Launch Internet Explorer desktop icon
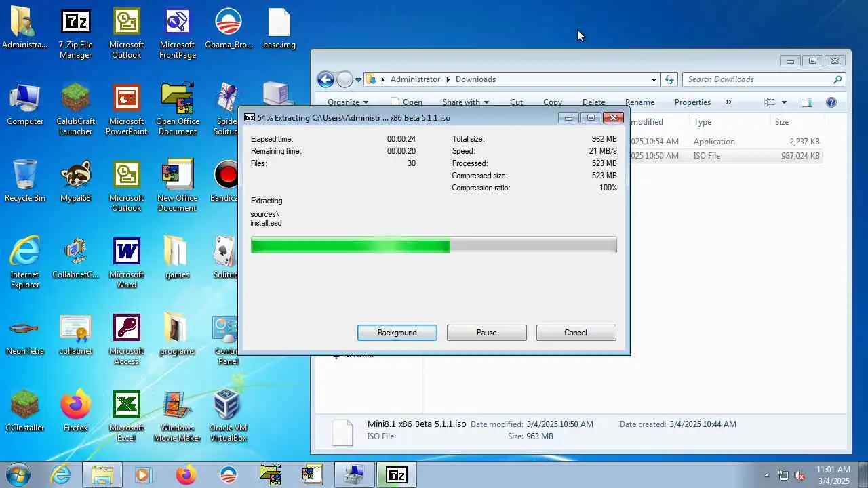 pyautogui.click(x=24, y=262)
